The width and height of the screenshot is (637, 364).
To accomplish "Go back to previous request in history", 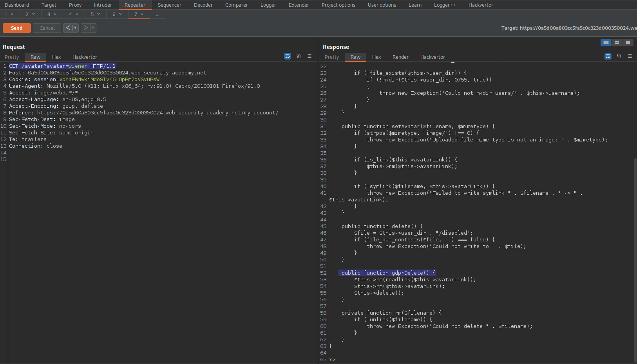I will coord(68,28).
